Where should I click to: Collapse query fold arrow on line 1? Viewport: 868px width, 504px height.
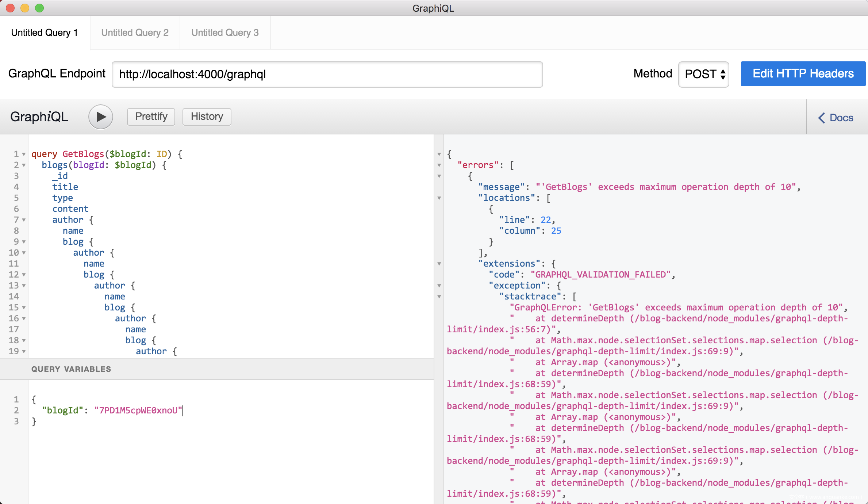(24, 154)
